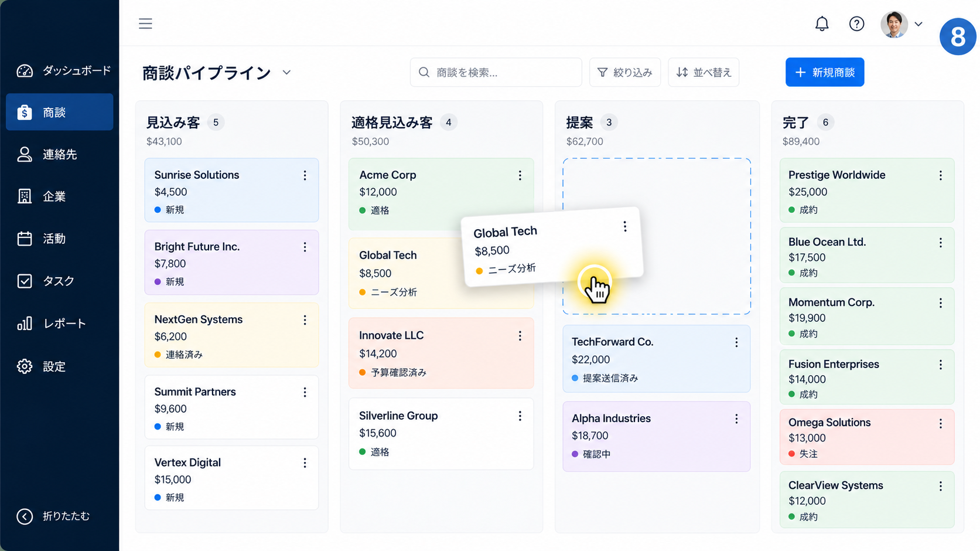
Task: Open the 絞り込み filter button
Action: [x=625, y=72]
